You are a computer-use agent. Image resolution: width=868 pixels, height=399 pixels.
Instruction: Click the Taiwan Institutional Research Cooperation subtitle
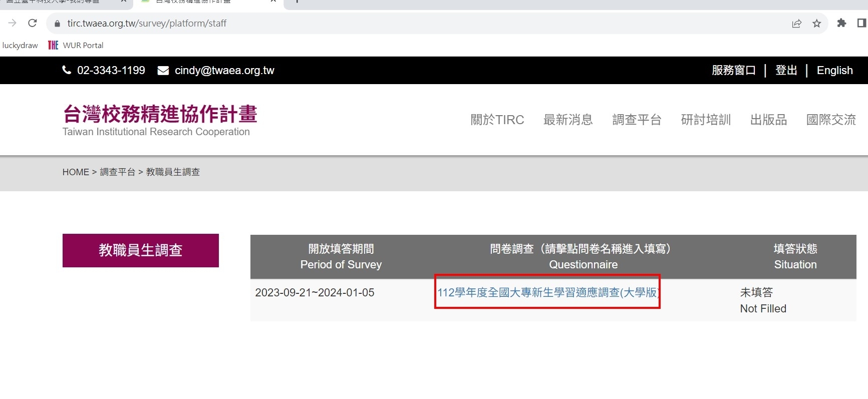[156, 132]
